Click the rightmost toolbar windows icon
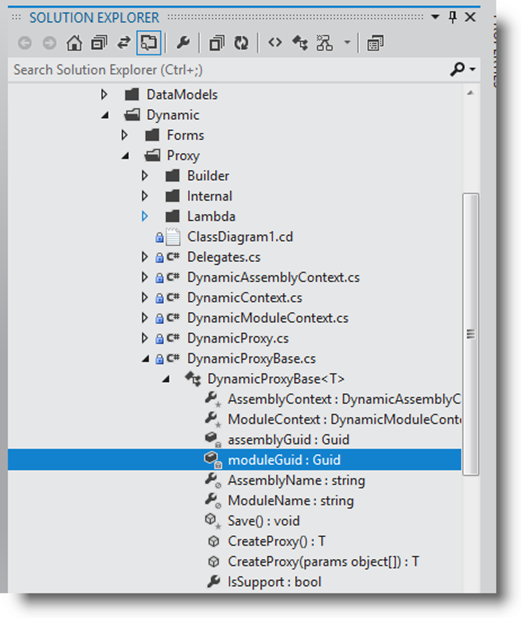Screen dimensions: 521x618 tap(375, 43)
